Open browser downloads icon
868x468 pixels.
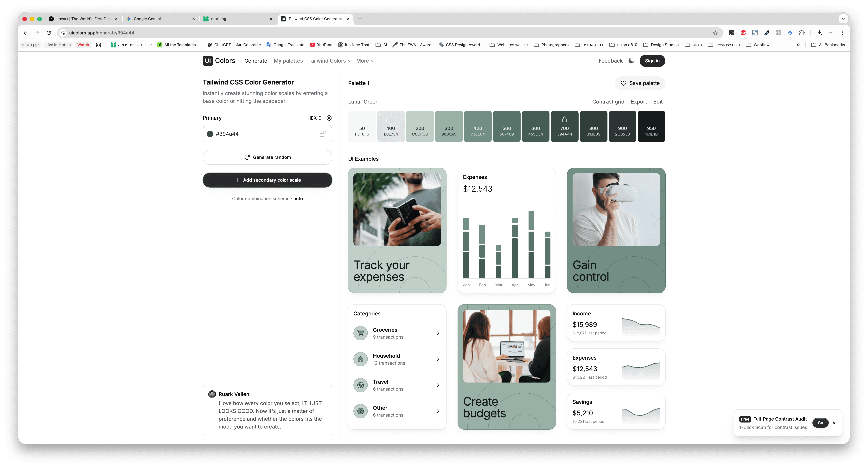[819, 33]
